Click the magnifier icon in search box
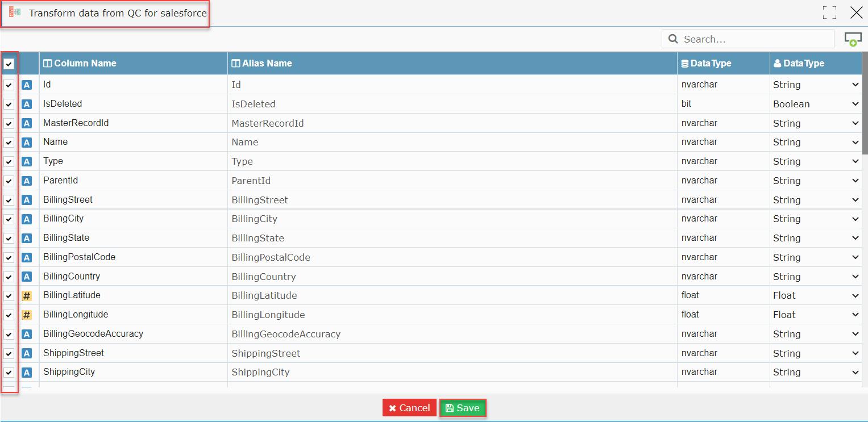 [x=673, y=39]
